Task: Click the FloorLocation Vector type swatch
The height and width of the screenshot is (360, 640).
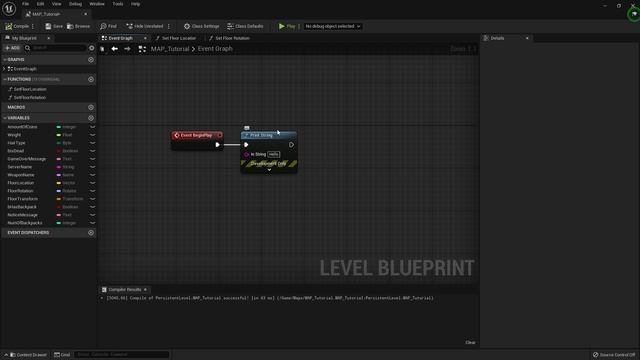Action: pyautogui.click(x=58, y=183)
